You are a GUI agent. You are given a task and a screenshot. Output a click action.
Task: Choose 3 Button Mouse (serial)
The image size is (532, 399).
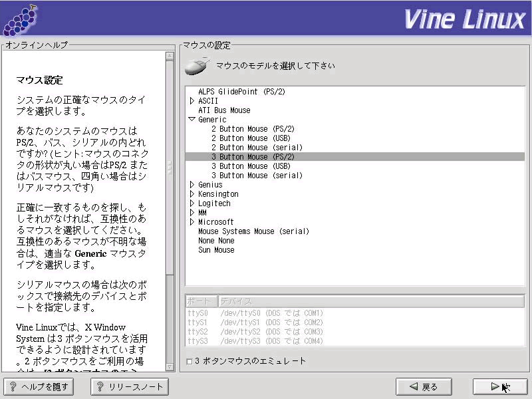click(x=257, y=176)
